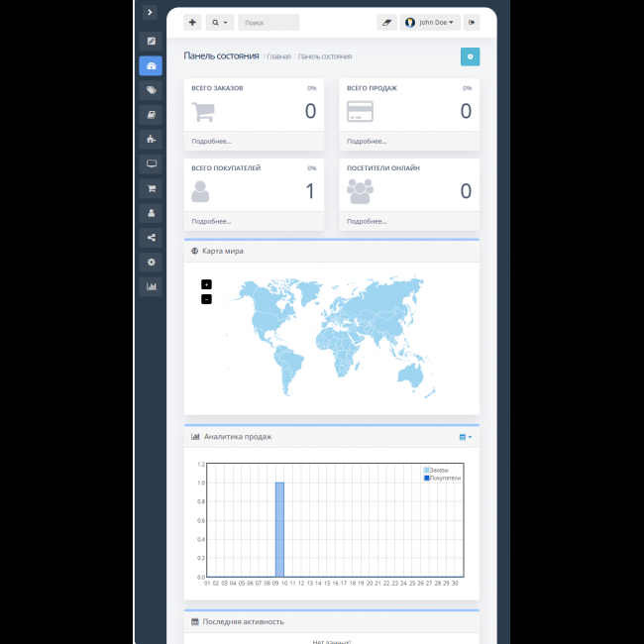
Task: Open the Dashboard speedometer sidebar icon
Action: click(151, 66)
